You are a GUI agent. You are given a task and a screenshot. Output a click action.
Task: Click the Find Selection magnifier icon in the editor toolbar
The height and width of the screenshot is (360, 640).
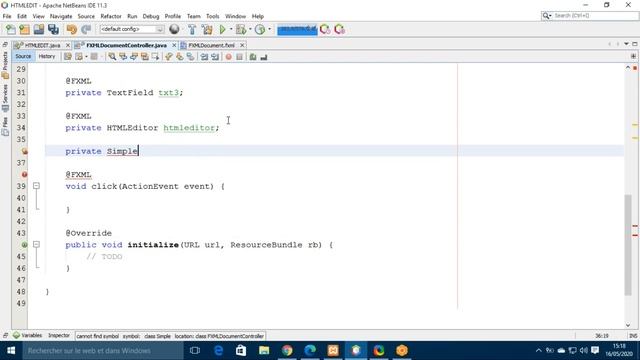[x=112, y=57]
